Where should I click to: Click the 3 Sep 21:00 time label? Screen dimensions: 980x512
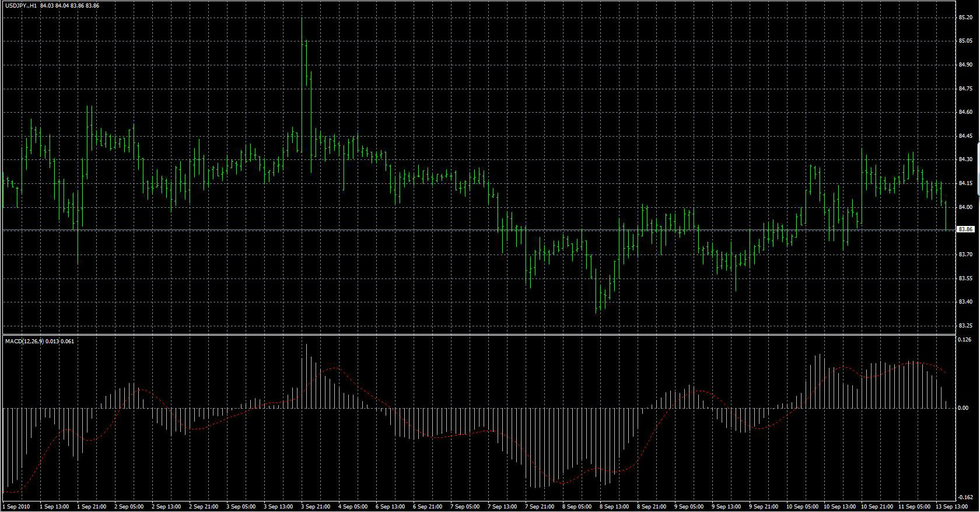coord(316,507)
